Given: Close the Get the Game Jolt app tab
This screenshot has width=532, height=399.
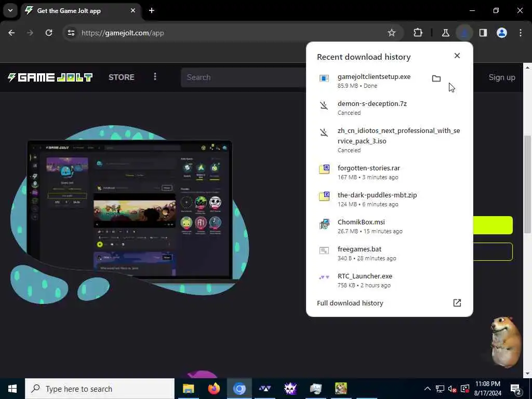Looking at the screenshot, I should click(x=133, y=10).
